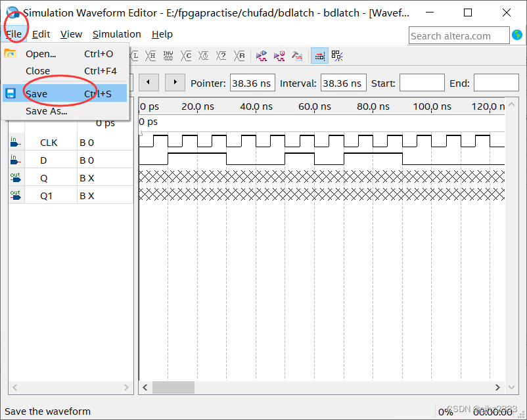The image size is (527, 420).
Task: Click the next transition right arrow button
Action: (x=175, y=82)
